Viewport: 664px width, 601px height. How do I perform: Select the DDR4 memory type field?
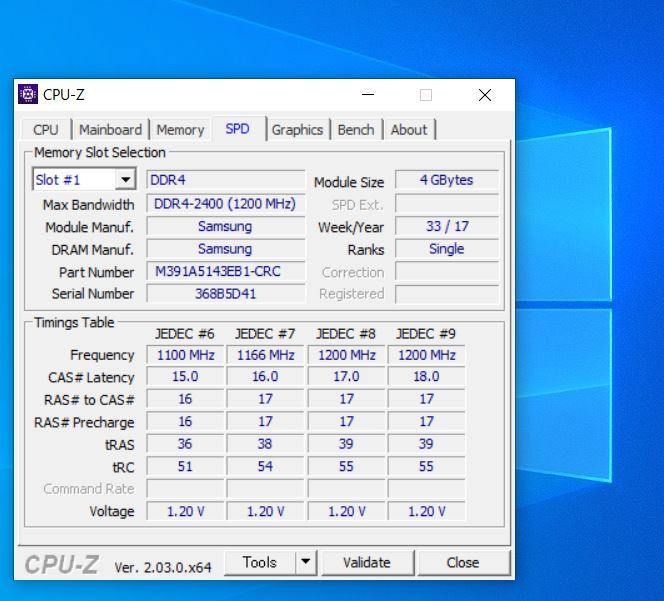click(x=226, y=180)
